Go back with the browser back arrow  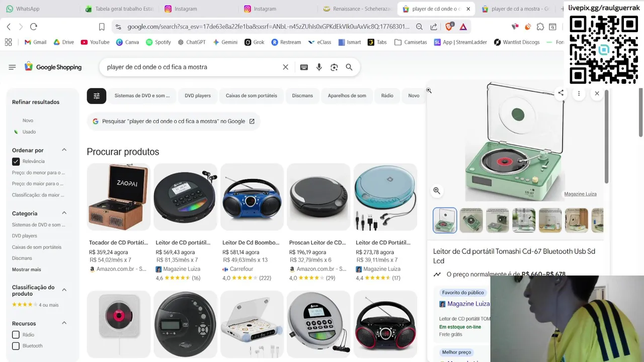(9, 27)
